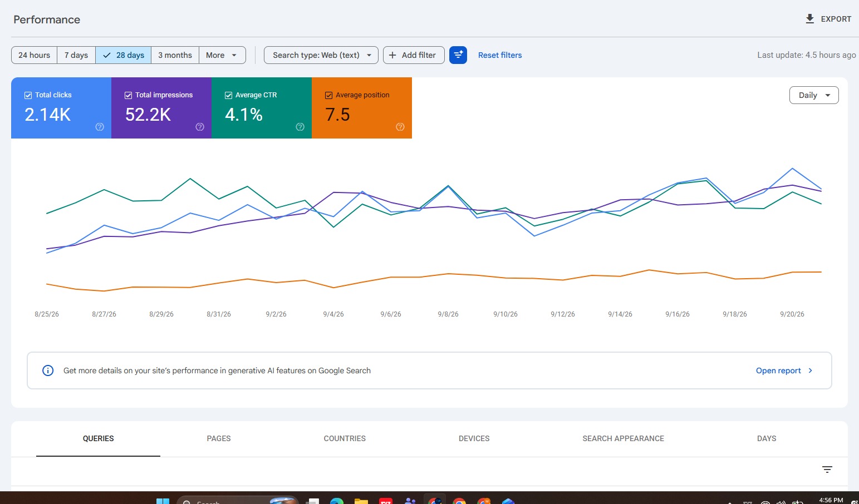Select the 3 months date range

pos(175,55)
